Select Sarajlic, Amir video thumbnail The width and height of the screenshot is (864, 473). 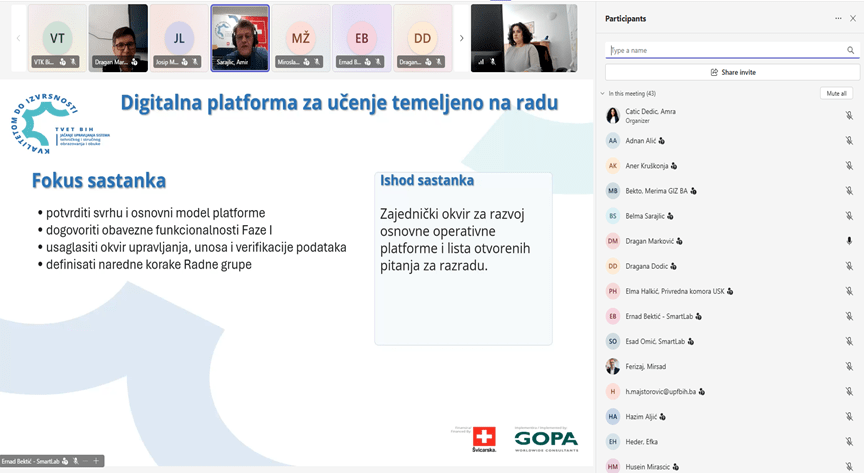[x=240, y=38]
